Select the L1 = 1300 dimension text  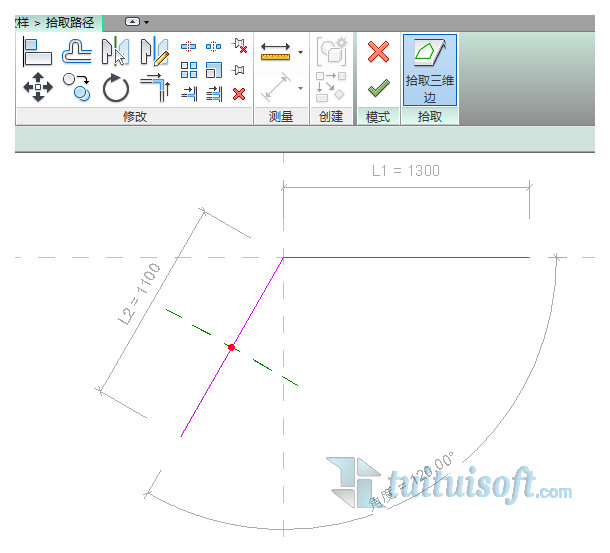pyautogui.click(x=406, y=170)
